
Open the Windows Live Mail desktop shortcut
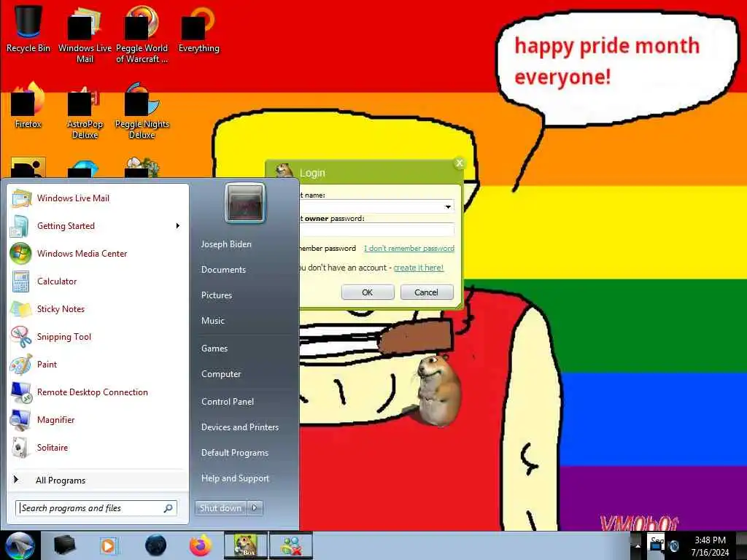point(85,34)
